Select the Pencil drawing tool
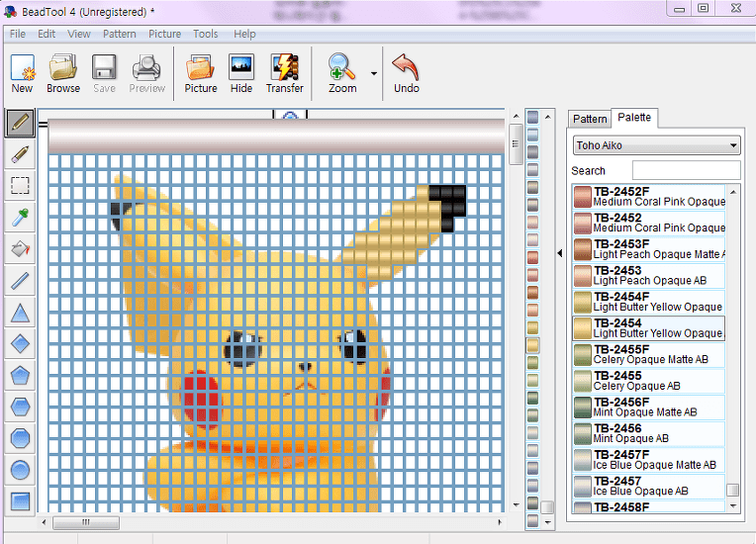 tap(20, 123)
